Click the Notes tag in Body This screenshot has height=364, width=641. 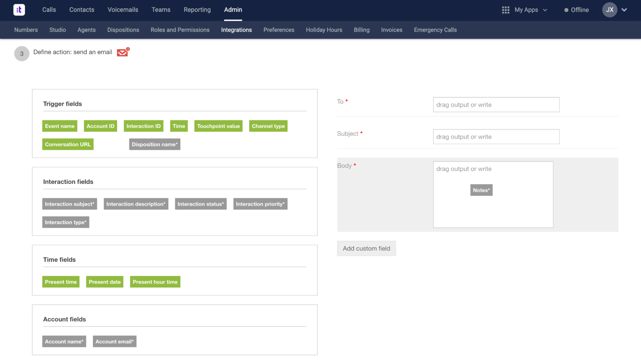481,190
